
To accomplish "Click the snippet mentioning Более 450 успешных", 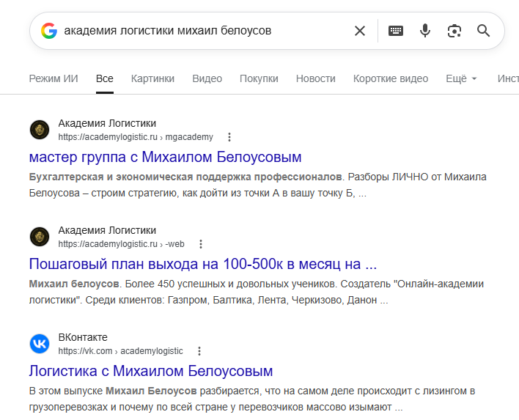I will coord(257,292).
